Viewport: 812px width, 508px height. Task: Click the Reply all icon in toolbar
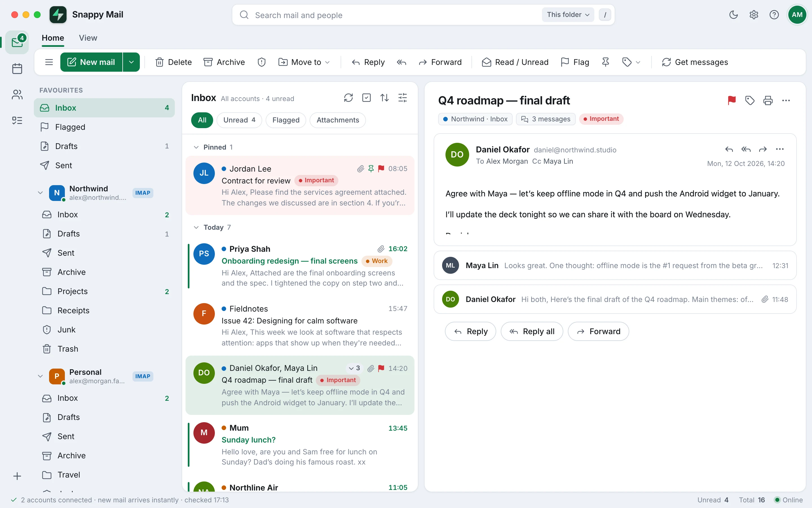point(401,62)
